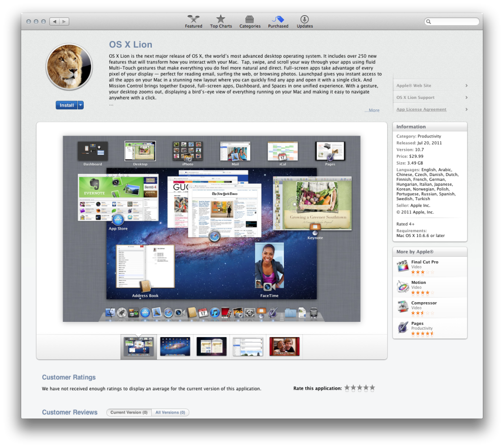Select the third screenshot thumbnail with open book
Screen dimensions: 504x448
(x=211, y=346)
